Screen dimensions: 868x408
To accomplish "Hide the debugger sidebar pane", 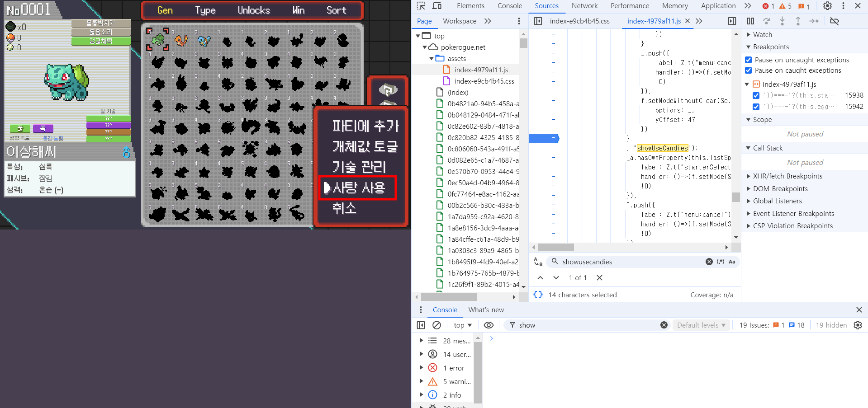I will pyautogui.click(x=732, y=21).
